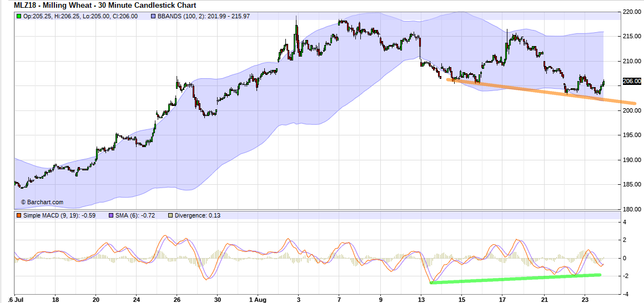The height and width of the screenshot is (303, 644).
Task: Click the Divergence: 0.13 legend label
Action: [x=197, y=215]
